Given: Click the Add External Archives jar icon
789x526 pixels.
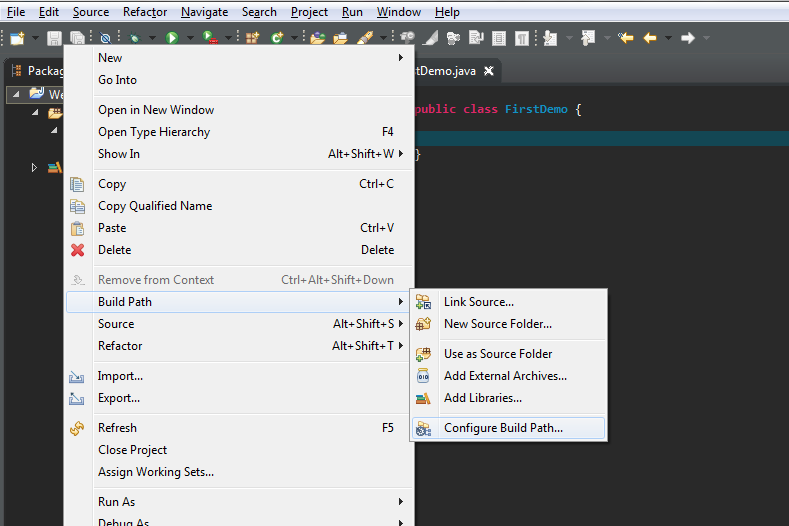Looking at the screenshot, I should tap(423, 376).
